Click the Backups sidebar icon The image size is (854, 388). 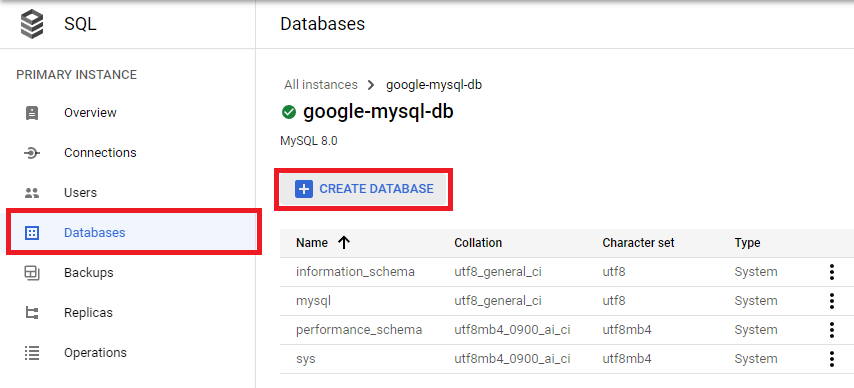(32, 272)
